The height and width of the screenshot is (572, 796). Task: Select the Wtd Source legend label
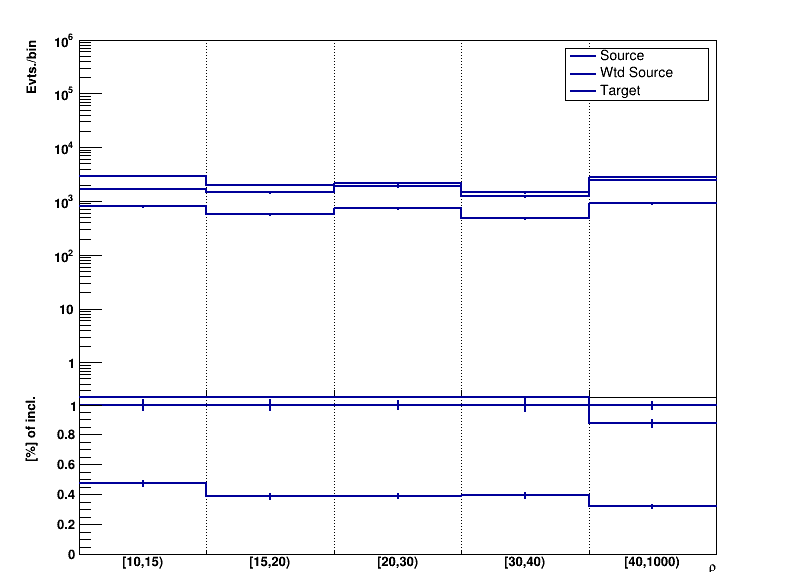pyautogui.click(x=636, y=73)
